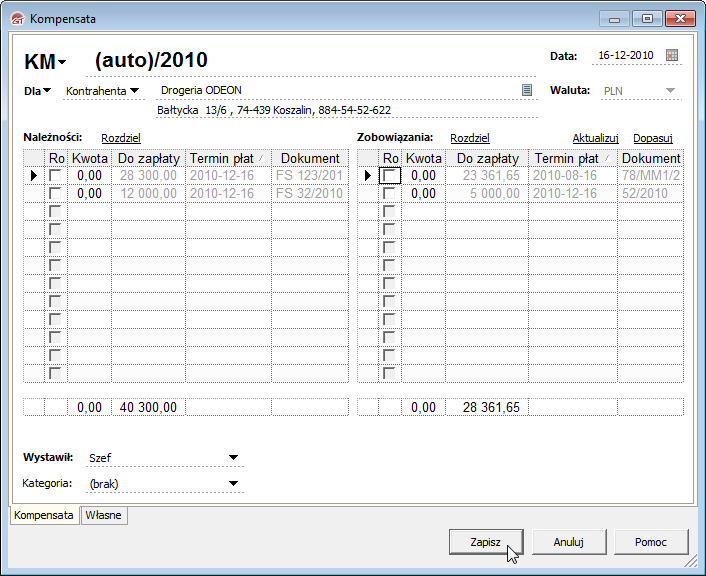Open the Wystawił Szef dropdown
This screenshot has width=706, height=576.
pos(233,458)
